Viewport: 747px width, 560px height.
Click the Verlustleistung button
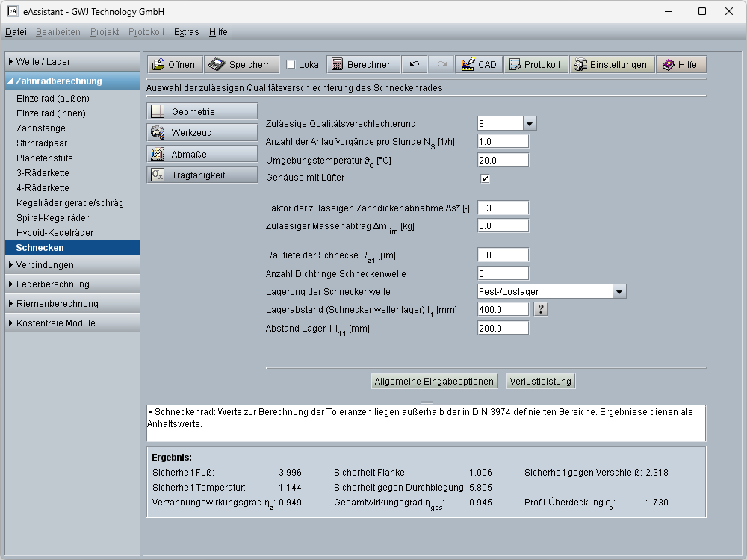click(x=540, y=382)
